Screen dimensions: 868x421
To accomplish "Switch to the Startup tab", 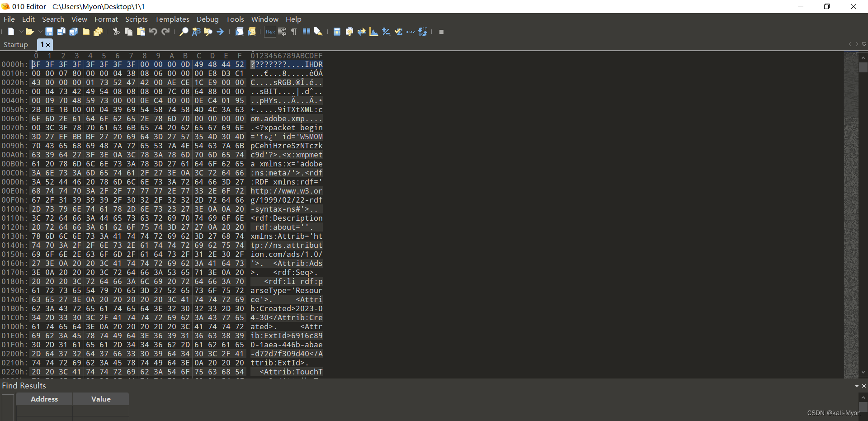I will [x=15, y=44].
